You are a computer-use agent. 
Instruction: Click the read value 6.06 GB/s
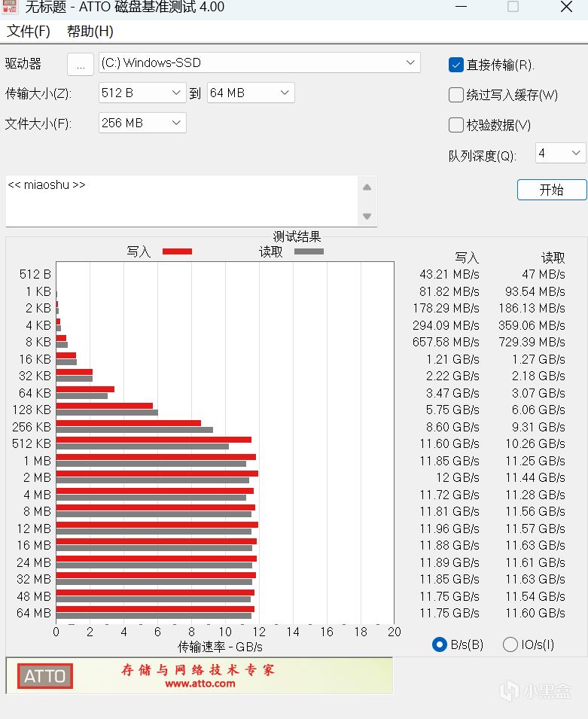(538, 410)
